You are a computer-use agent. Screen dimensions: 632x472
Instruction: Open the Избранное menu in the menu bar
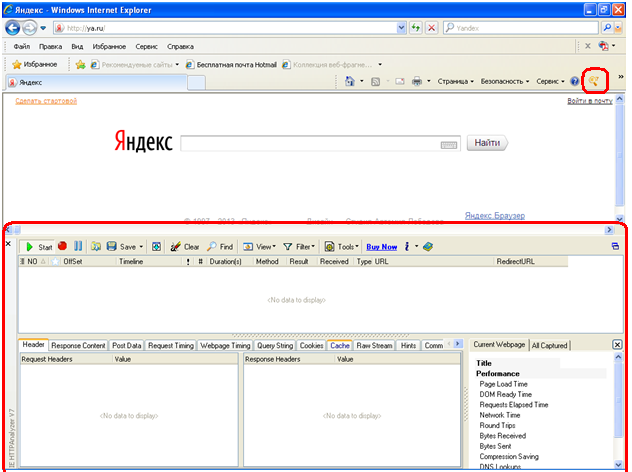(x=109, y=47)
